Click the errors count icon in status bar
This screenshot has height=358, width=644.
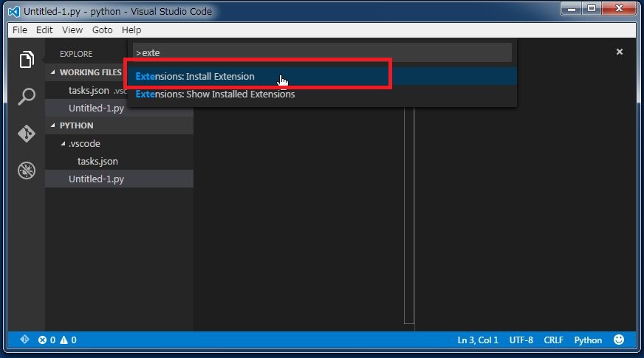click(x=42, y=340)
